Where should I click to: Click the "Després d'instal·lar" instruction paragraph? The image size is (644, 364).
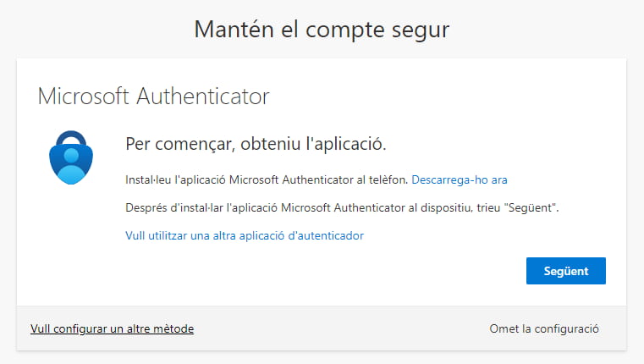tap(342, 207)
